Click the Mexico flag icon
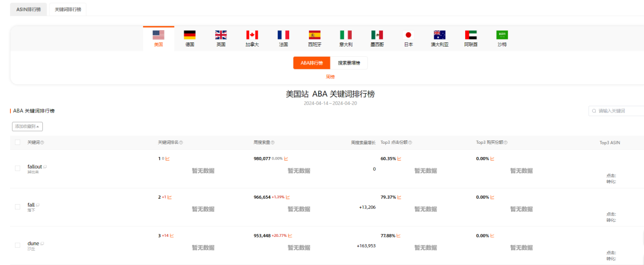Viewport: 644px width, 265px height. point(377,35)
